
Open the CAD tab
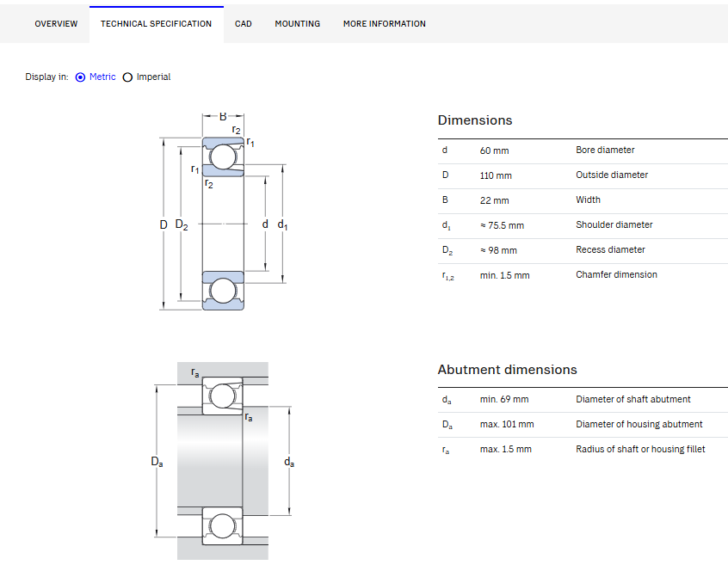244,24
